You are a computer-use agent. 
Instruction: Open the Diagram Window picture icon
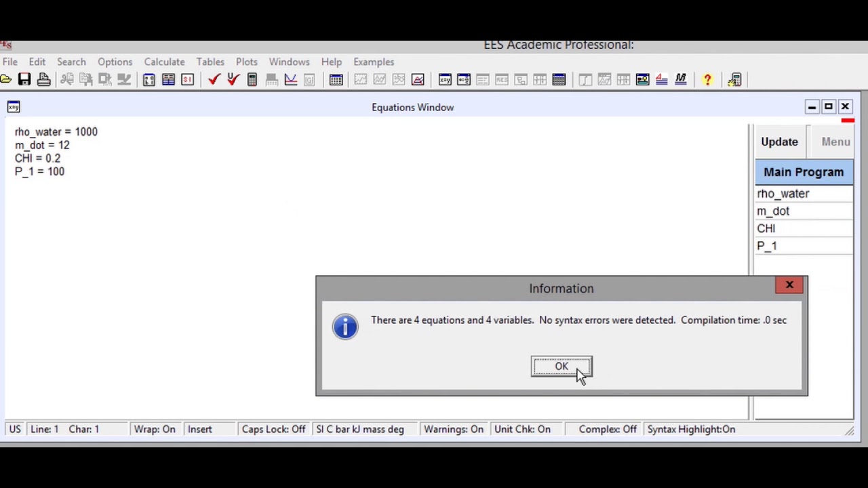(x=643, y=80)
